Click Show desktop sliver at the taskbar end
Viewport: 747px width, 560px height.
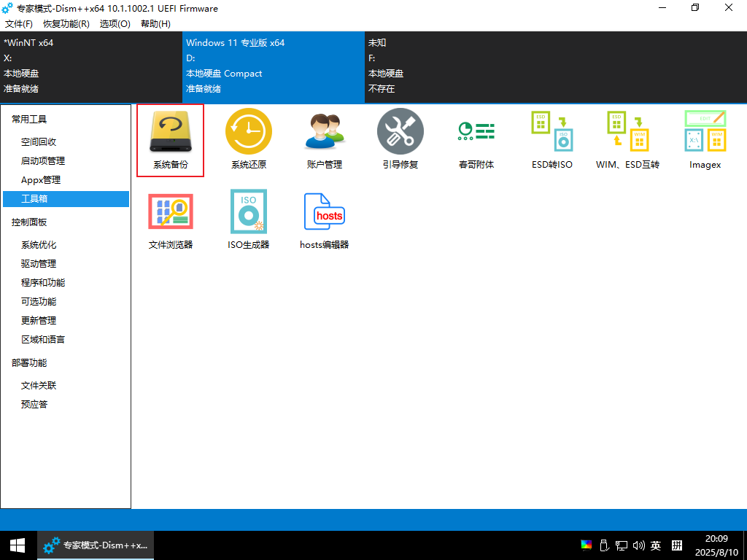745,545
